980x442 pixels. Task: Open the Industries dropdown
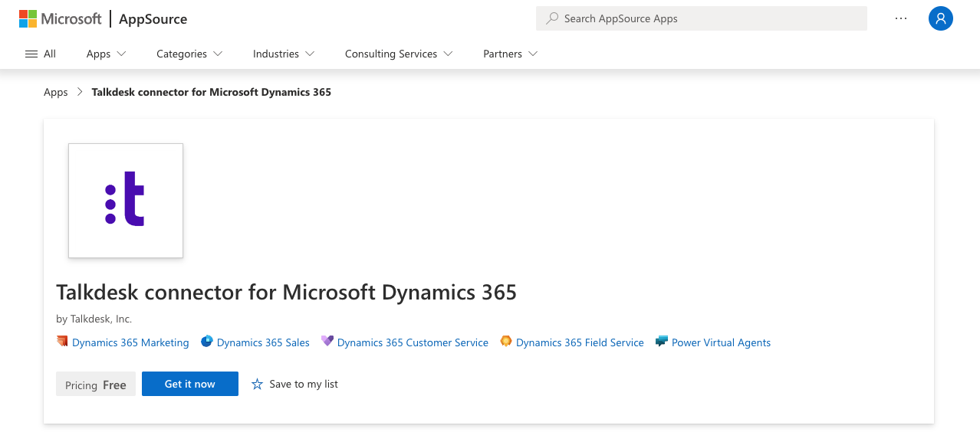283,54
